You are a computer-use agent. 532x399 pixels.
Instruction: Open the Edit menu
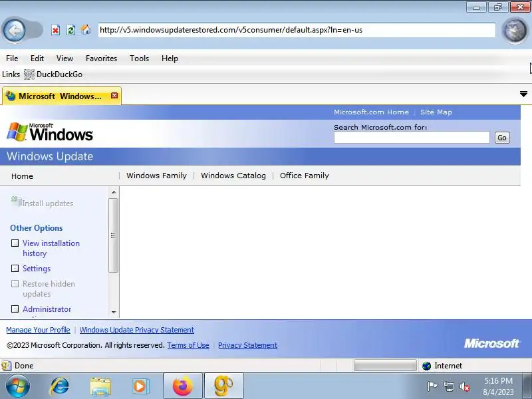pos(37,59)
